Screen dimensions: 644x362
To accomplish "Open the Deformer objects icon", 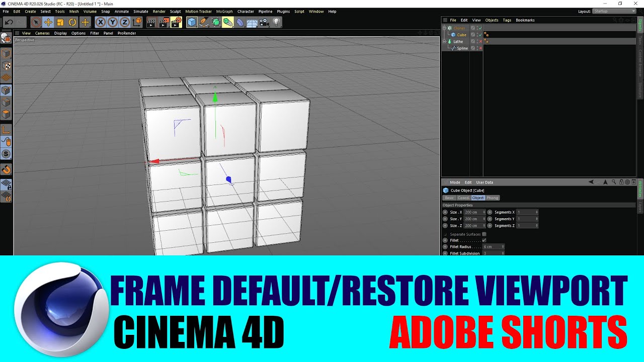I will point(240,22).
